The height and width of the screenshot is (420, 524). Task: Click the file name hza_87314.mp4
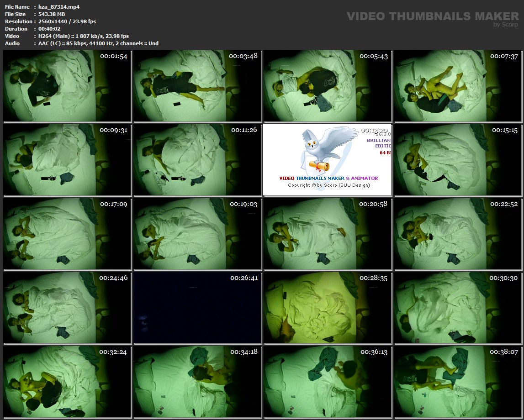pos(59,7)
